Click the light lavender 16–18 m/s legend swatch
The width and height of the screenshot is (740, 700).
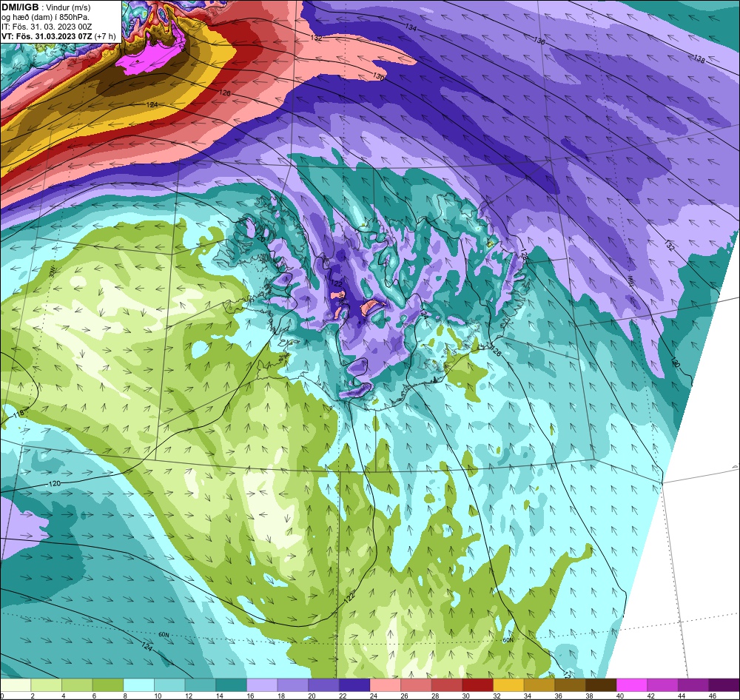coord(262,685)
